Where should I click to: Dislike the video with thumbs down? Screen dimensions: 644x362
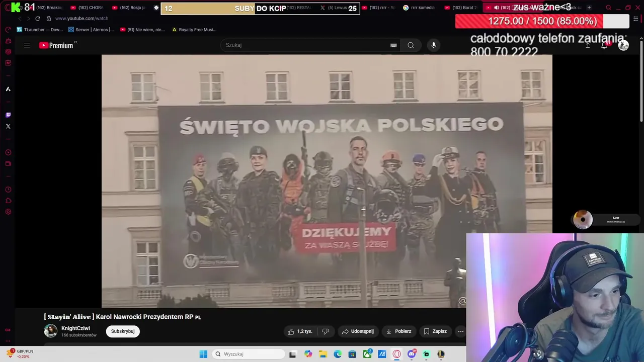click(x=326, y=331)
